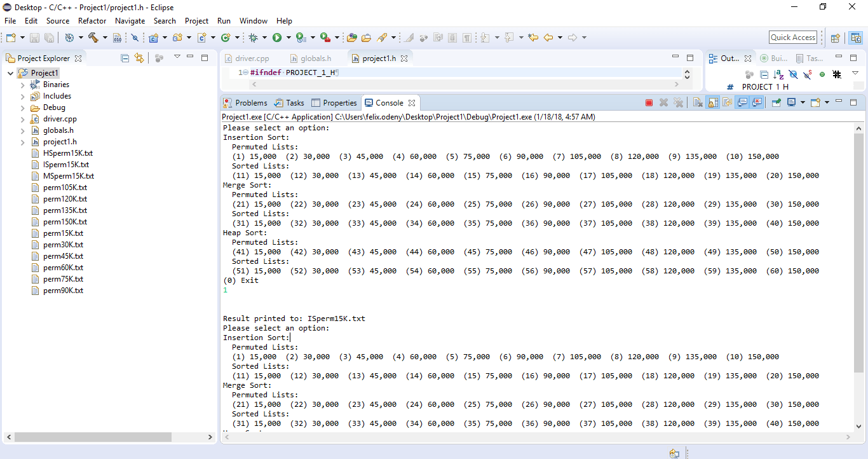Open the Window menu
The image size is (868, 459).
coord(254,21)
